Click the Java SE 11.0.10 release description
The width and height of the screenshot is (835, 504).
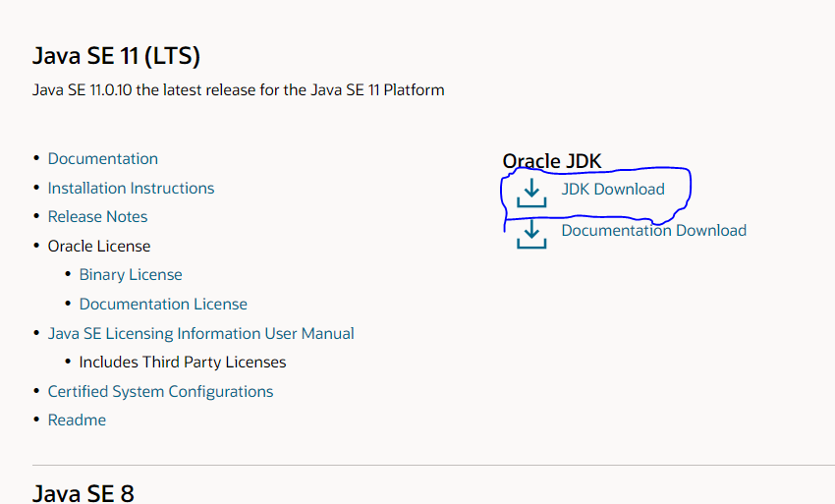[x=238, y=90]
